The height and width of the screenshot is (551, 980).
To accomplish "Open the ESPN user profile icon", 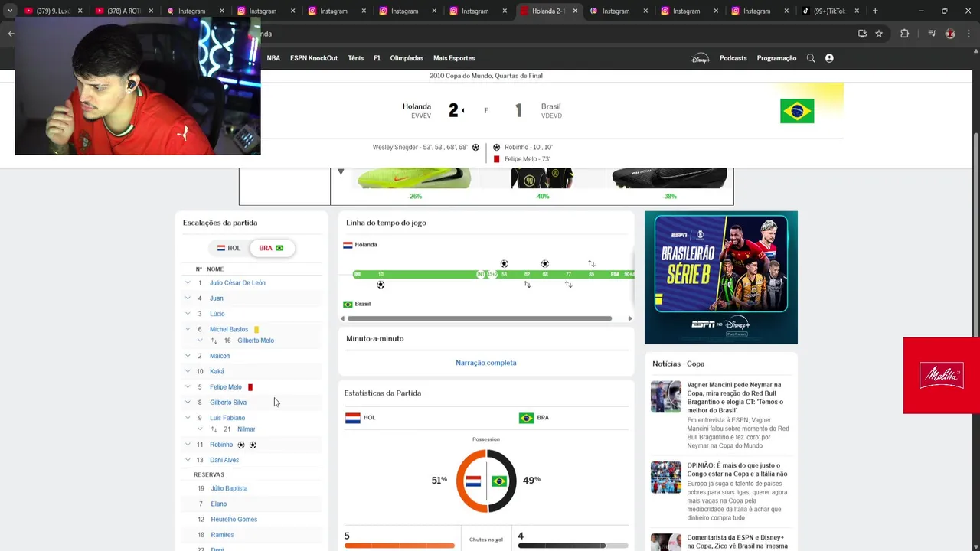I will 829,58.
